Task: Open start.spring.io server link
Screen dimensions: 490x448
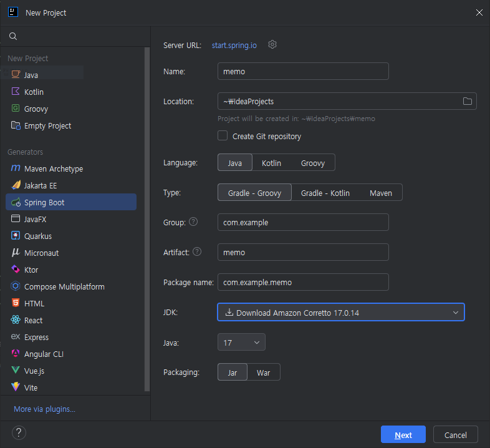Action: click(234, 46)
